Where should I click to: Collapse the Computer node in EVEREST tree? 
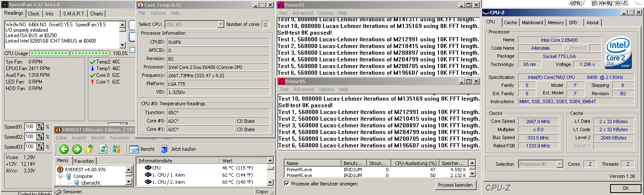point(60,176)
